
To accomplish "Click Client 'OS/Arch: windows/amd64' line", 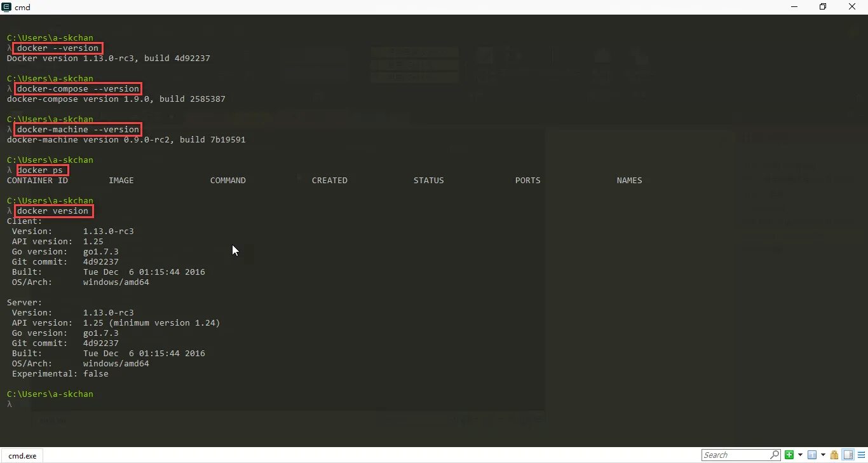I will pos(81,282).
